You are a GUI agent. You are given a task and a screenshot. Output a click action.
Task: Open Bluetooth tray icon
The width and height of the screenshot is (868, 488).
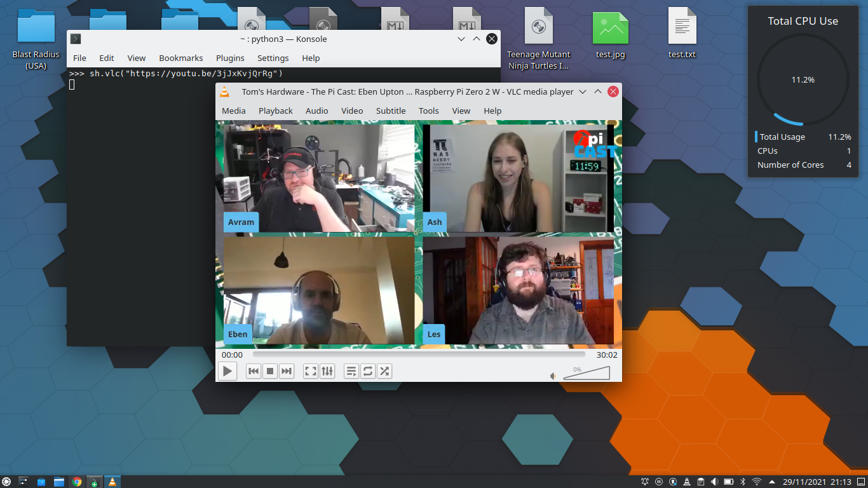point(743,482)
